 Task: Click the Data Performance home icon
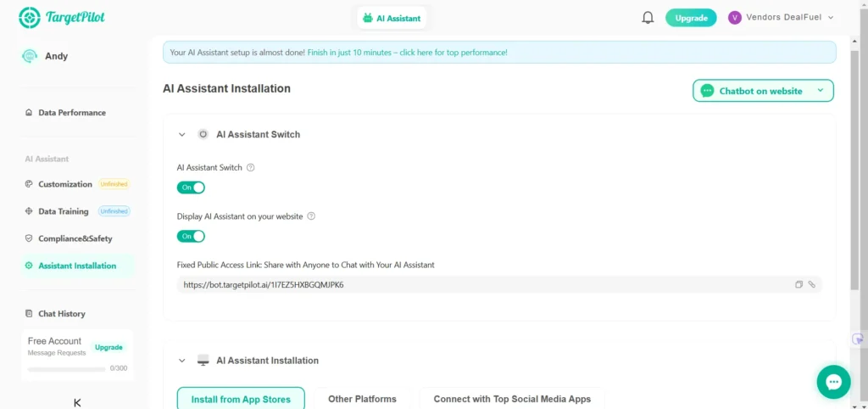29,113
